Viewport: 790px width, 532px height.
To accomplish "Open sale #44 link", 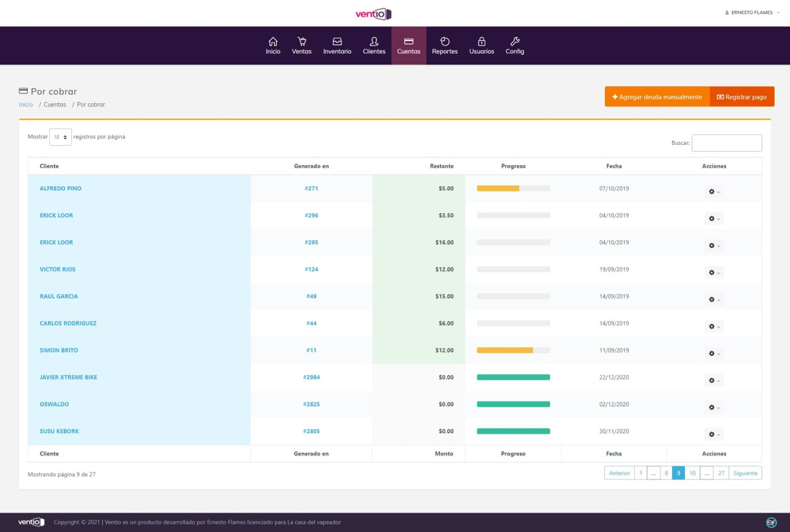I will coord(311,323).
